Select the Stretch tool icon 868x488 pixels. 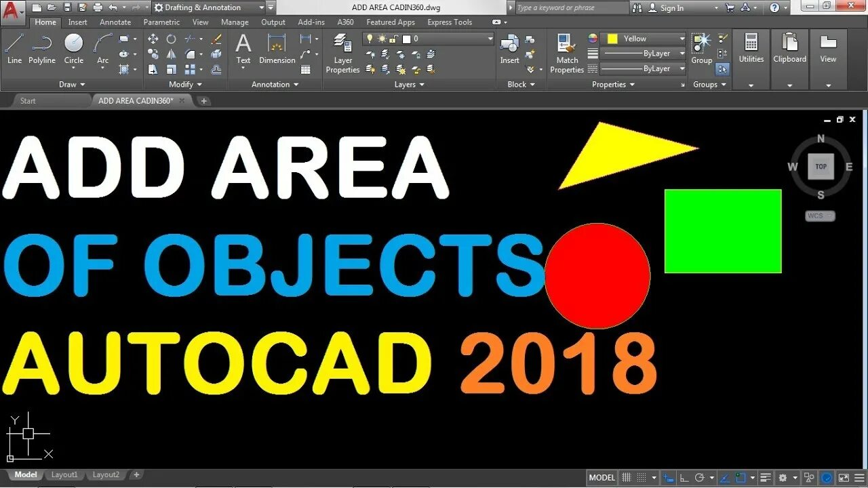[153, 69]
